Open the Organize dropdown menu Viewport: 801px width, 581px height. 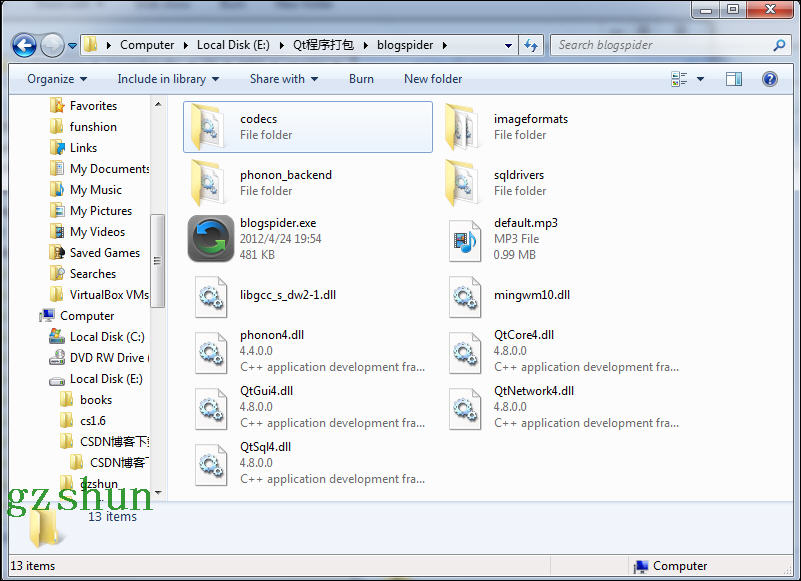[57, 79]
